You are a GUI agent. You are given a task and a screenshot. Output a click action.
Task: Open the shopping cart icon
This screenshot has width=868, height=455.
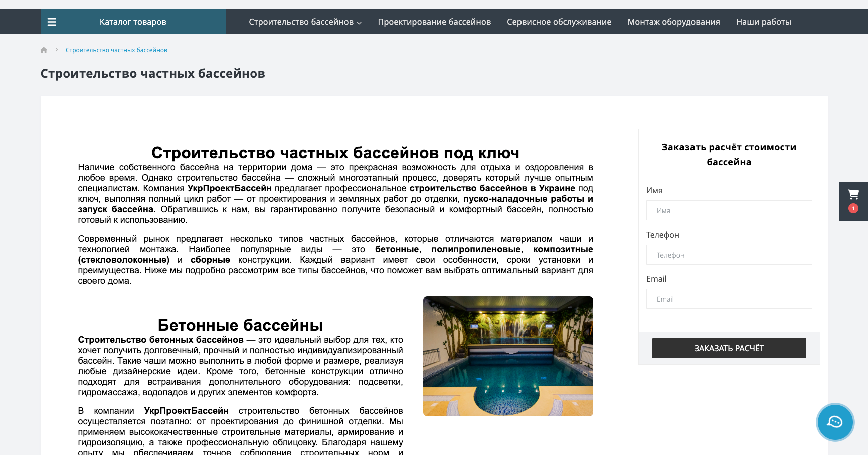853,194
